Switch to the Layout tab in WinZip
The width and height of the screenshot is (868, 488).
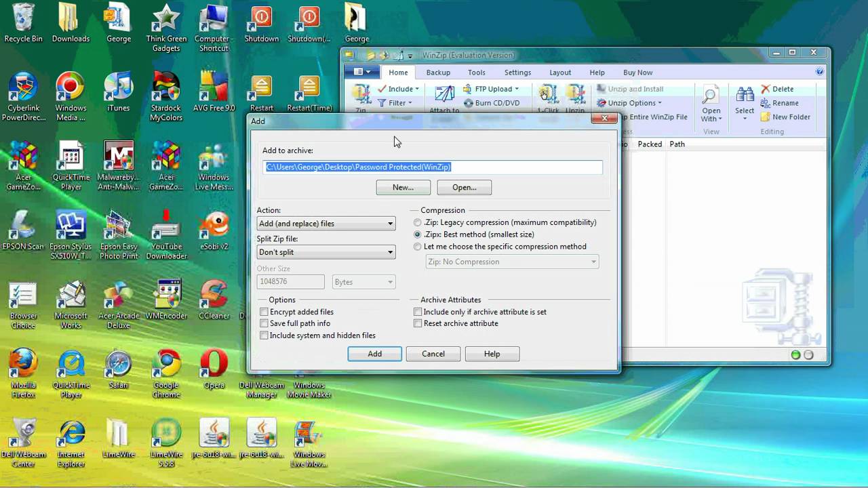560,73
